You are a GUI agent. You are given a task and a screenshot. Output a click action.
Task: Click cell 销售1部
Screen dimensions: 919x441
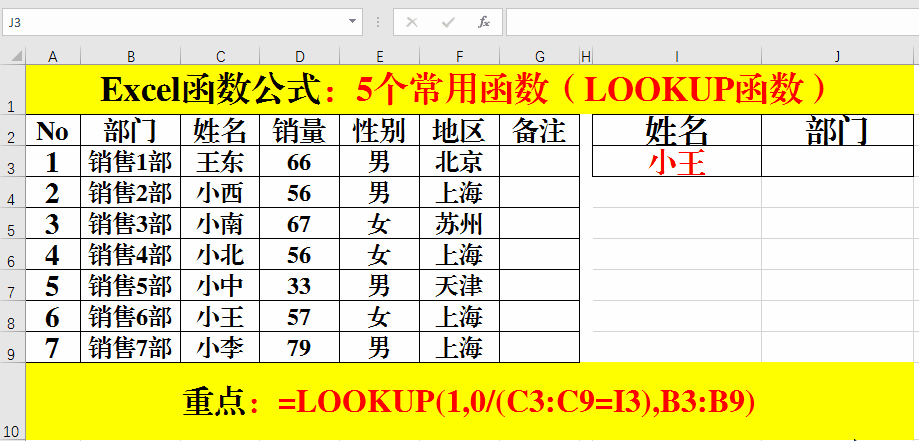point(130,161)
